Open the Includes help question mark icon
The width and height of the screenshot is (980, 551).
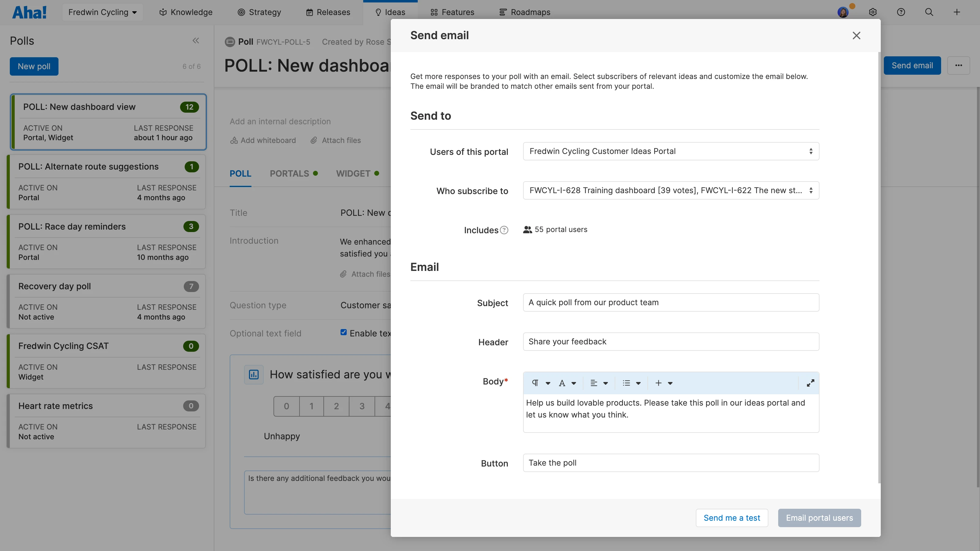[x=504, y=230]
